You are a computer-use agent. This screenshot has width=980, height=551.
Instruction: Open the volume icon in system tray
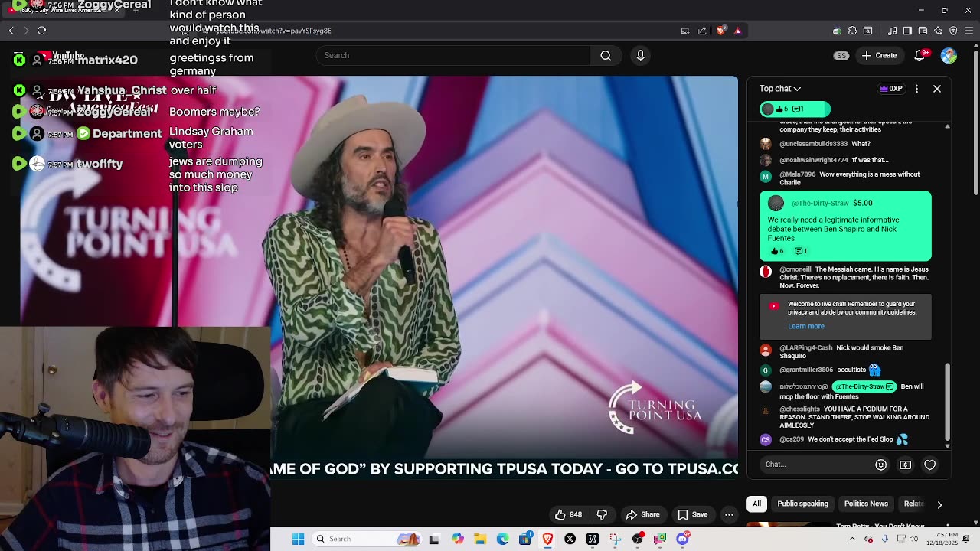(913, 539)
